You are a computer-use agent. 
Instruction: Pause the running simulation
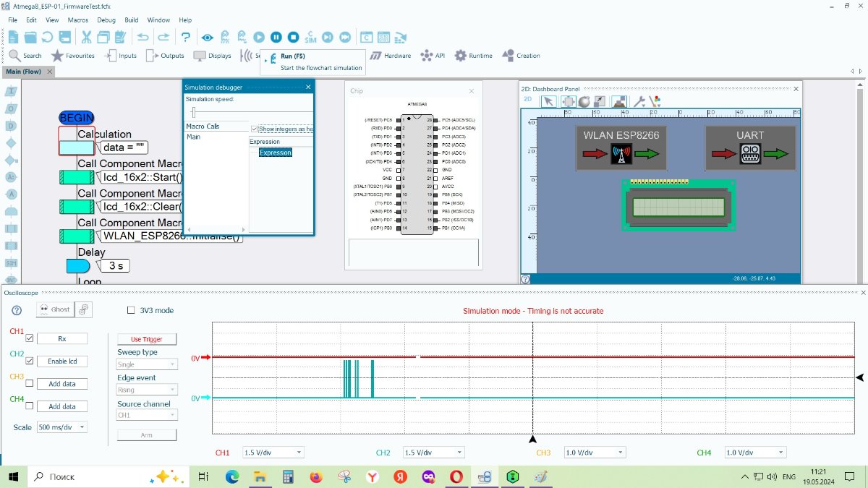pos(276,37)
